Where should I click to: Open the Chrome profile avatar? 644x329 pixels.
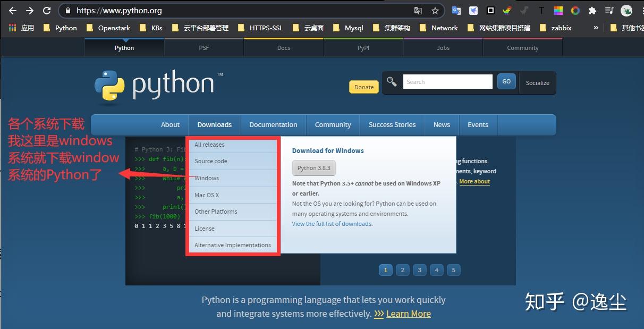627,11
